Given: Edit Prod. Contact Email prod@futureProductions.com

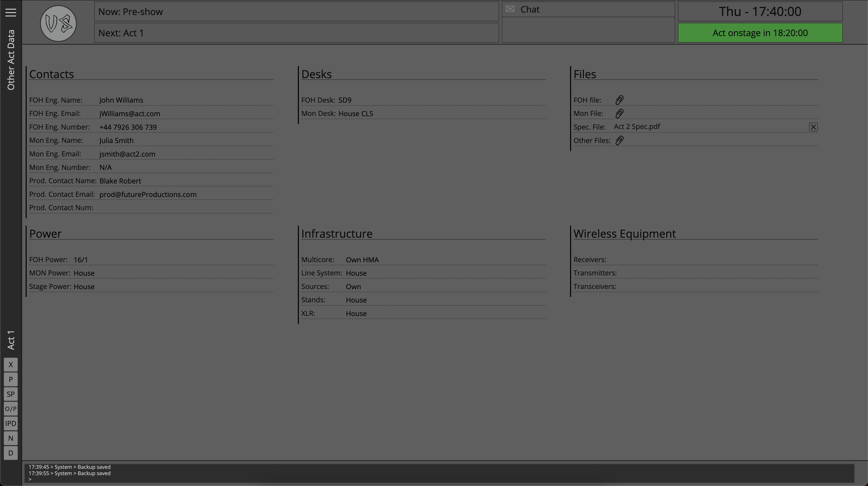Looking at the screenshot, I should (x=148, y=194).
